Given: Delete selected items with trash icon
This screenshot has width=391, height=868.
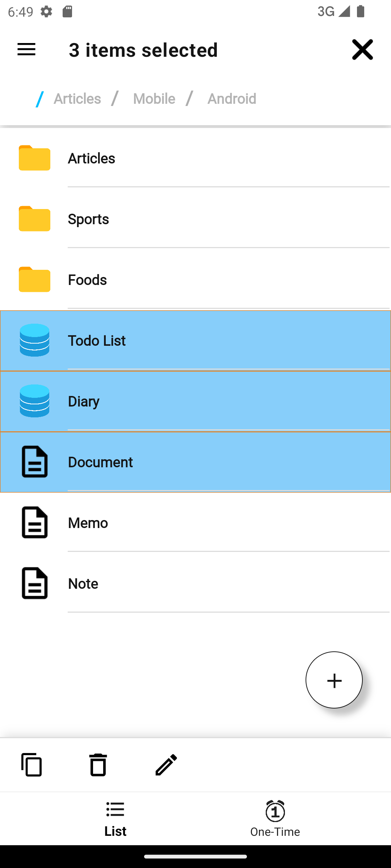Looking at the screenshot, I should pyautogui.click(x=98, y=765).
